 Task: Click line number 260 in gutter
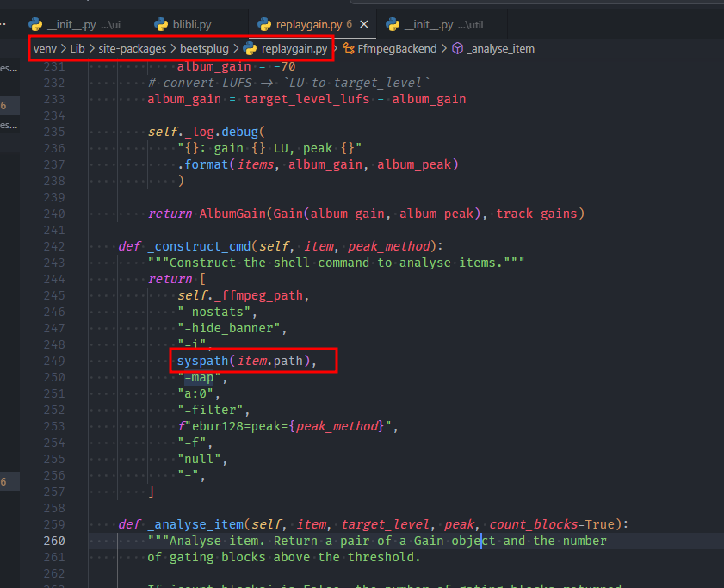54,541
